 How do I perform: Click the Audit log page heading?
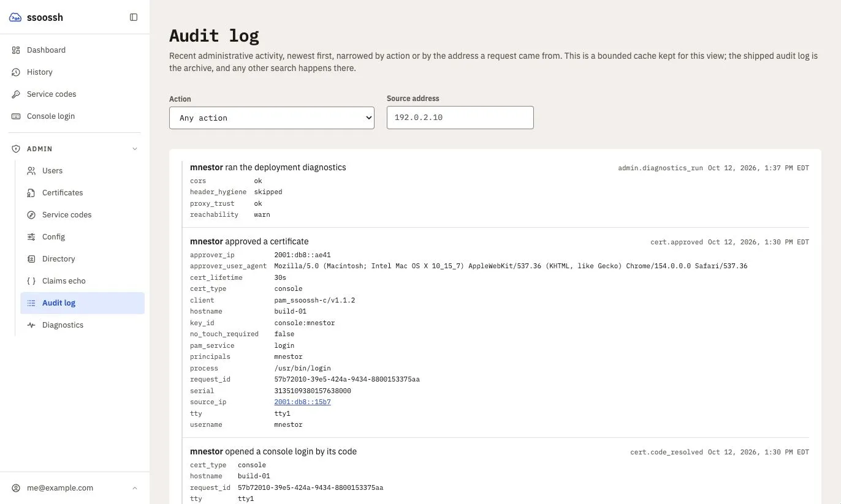pos(214,36)
